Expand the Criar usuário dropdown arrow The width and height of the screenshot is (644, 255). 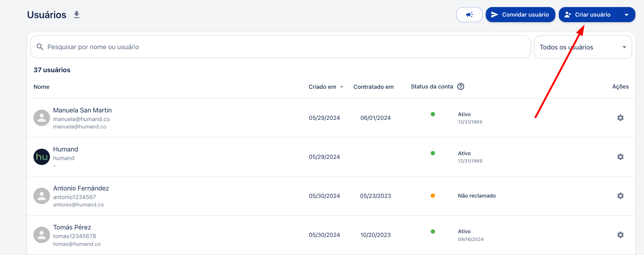[x=626, y=15]
